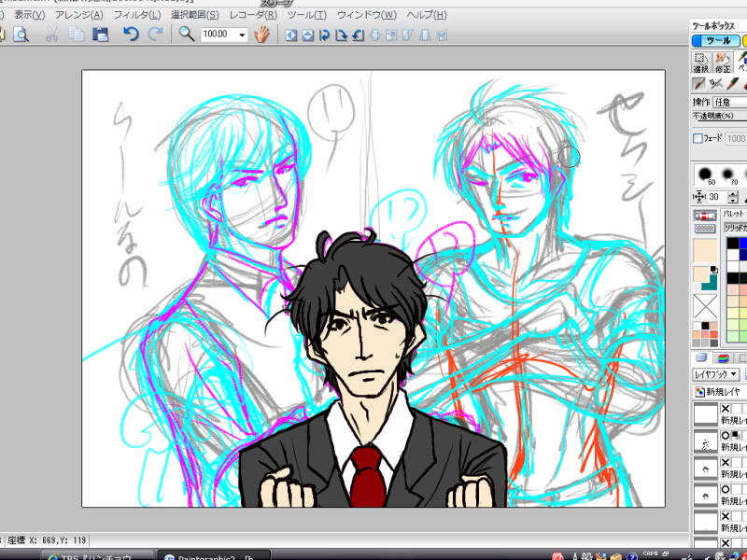
Task: Select the 選択 tool group
Action: pyautogui.click(x=700, y=63)
